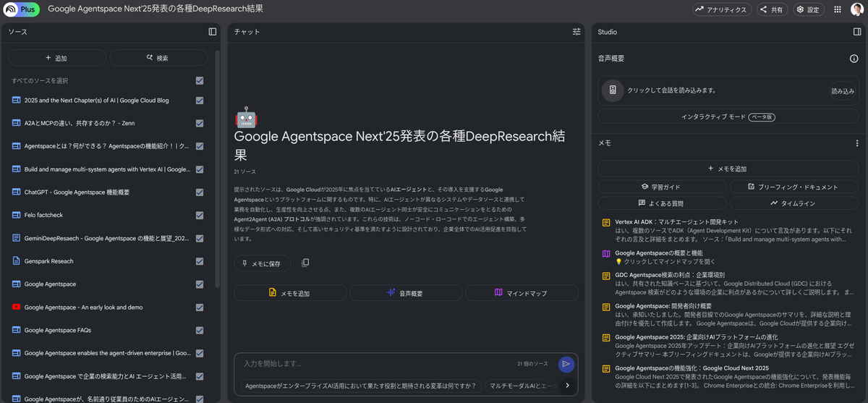
Task: Click the audio overview info icon
Action: [x=854, y=59]
